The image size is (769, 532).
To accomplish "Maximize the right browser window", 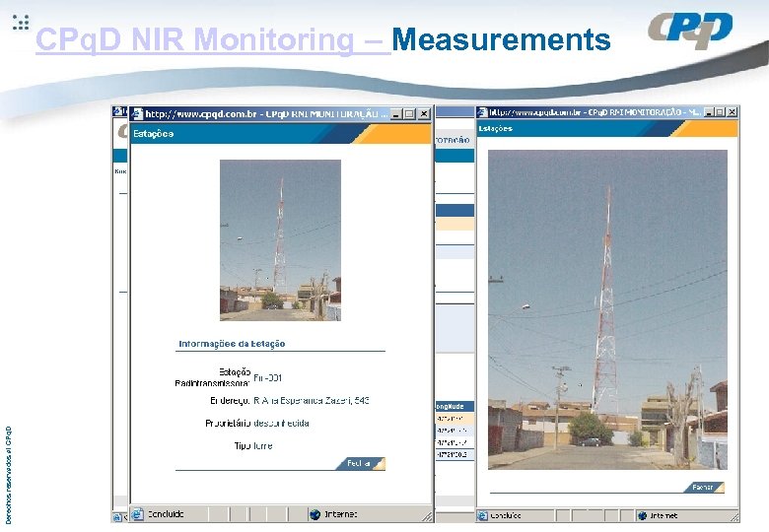I will pyautogui.click(x=720, y=112).
